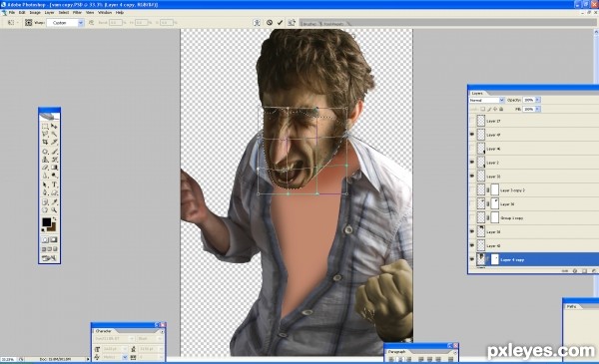Select the Shape tool
The image size is (599, 364).
(x=54, y=193)
